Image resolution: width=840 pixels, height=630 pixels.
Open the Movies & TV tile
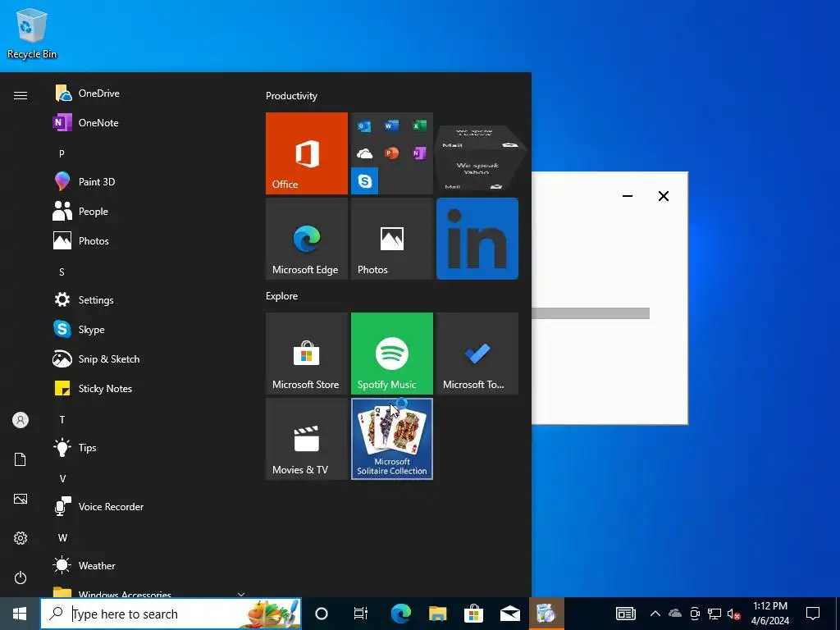307,439
